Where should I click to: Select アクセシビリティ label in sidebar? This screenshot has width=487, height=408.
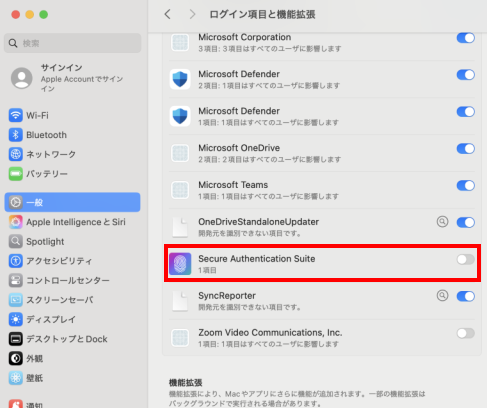(x=59, y=261)
